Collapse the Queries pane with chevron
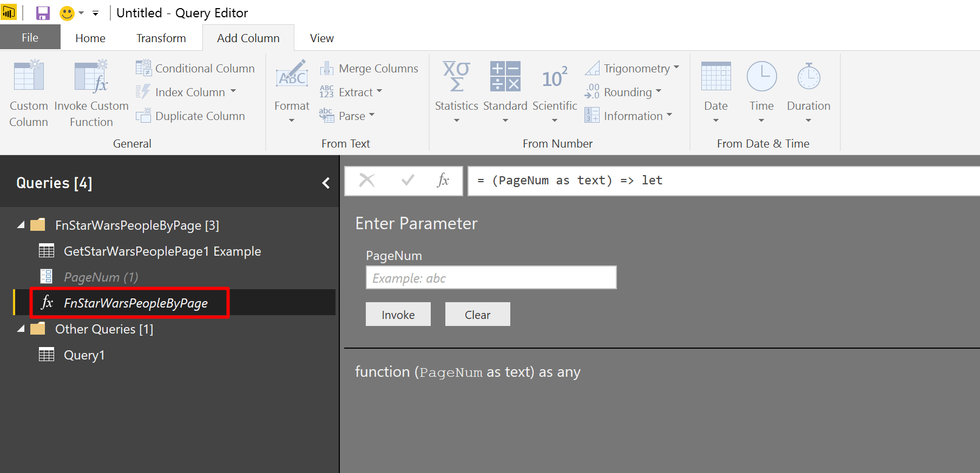Screen dimensions: 980x473 click(x=326, y=183)
